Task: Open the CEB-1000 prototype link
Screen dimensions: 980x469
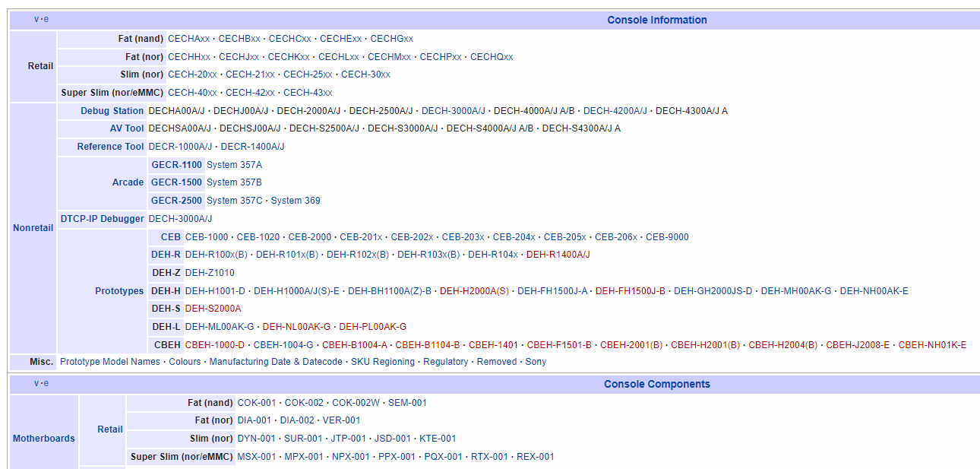Action: pyautogui.click(x=207, y=237)
